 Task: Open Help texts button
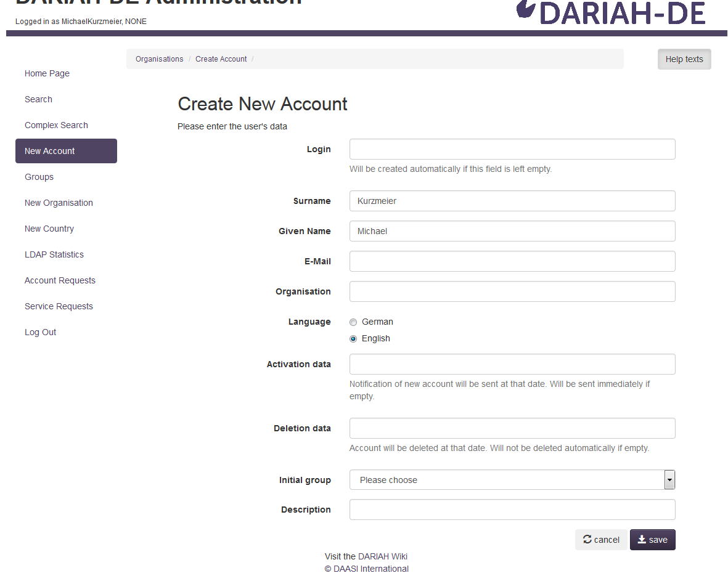pyautogui.click(x=684, y=59)
